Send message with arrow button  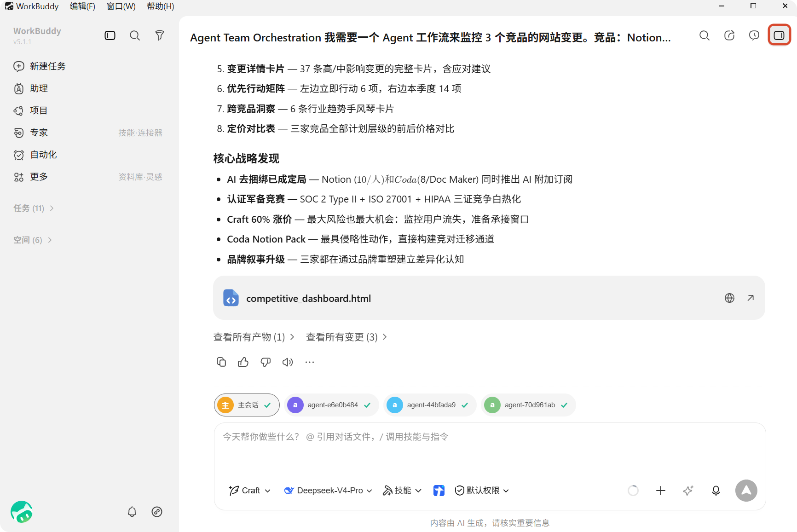click(746, 491)
